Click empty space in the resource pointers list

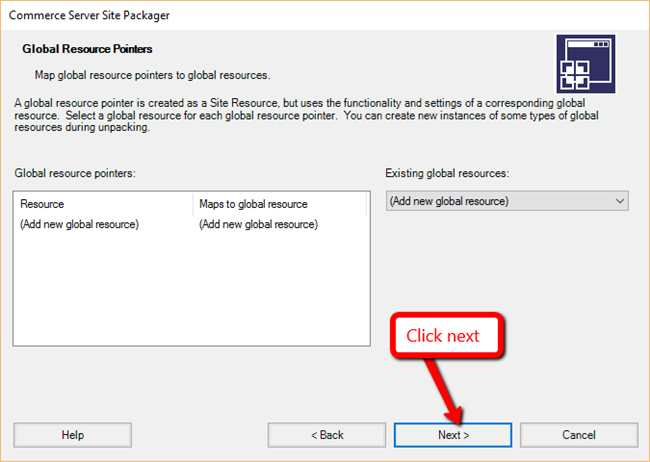[x=192, y=290]
